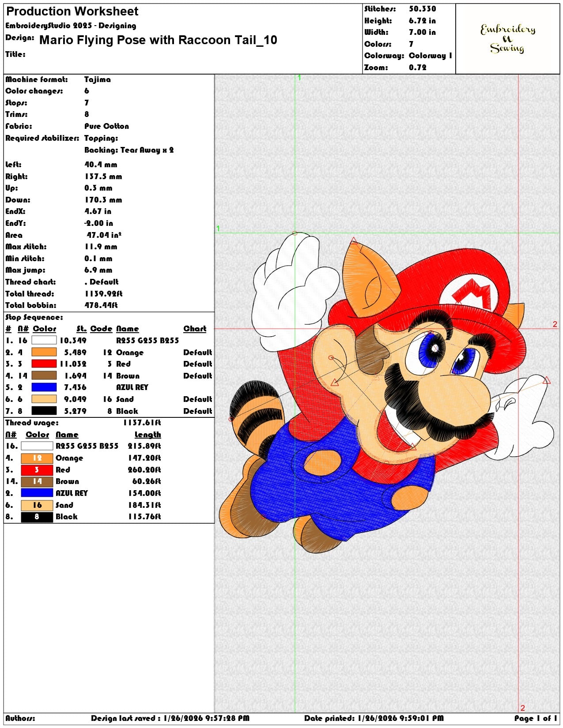This screenshot has height=728, width=563.
Task: Click the Production Worksheet heading
Action: [72, 11]
